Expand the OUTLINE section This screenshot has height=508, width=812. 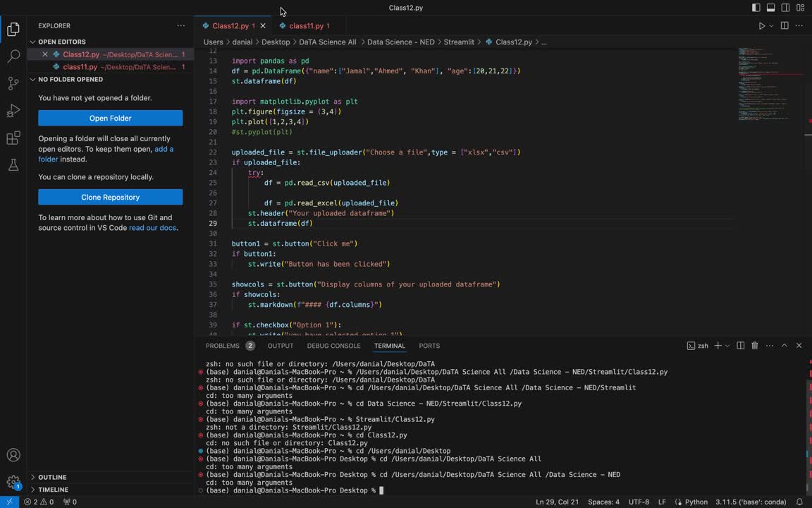(51, 477)
